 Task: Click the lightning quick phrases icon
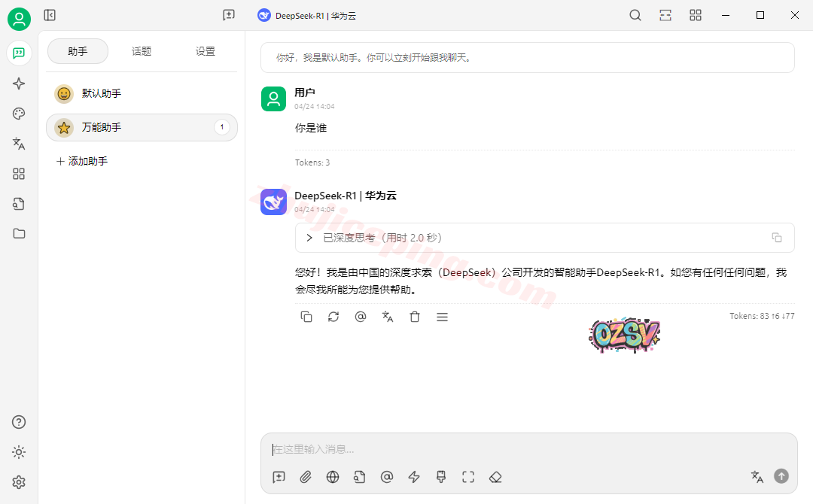[x=413, y=477]
